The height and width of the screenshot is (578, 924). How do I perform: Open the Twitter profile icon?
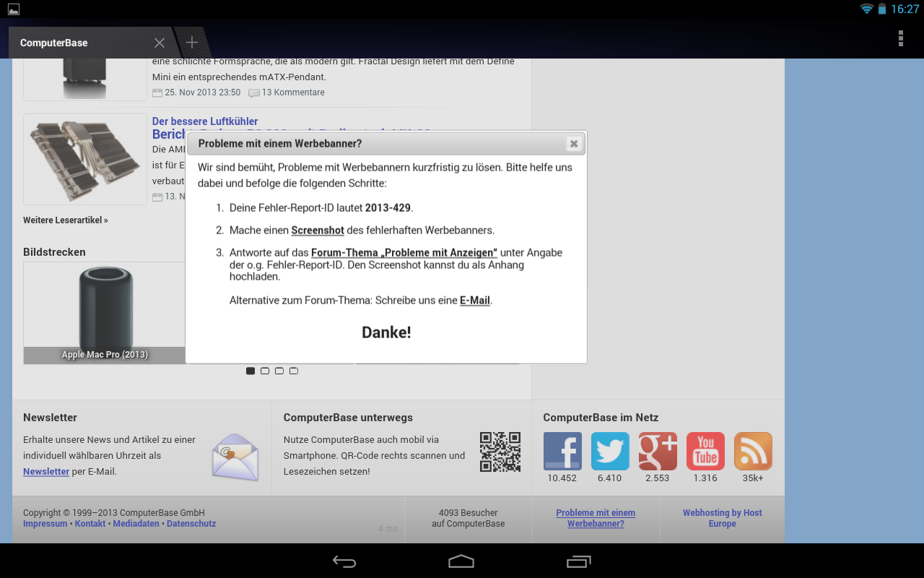point(610,452)
